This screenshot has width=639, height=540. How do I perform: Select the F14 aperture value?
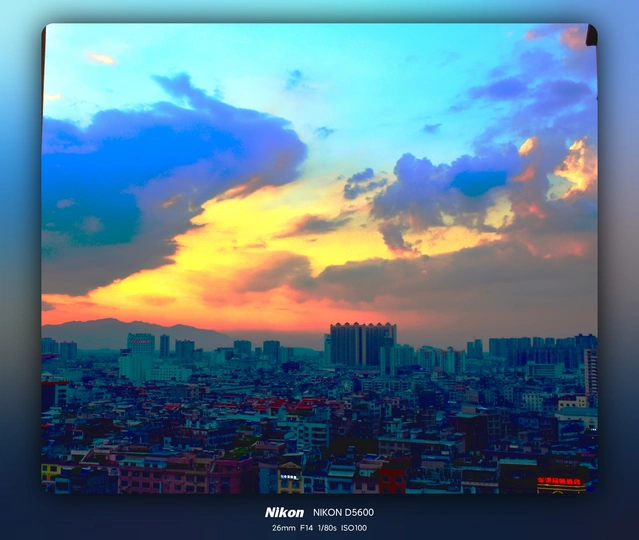point(310,528)
